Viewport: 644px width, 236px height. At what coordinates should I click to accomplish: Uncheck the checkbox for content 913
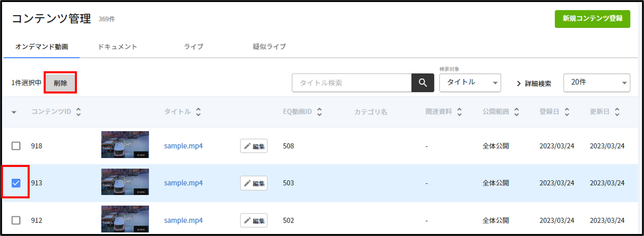[x=16, y=183]
